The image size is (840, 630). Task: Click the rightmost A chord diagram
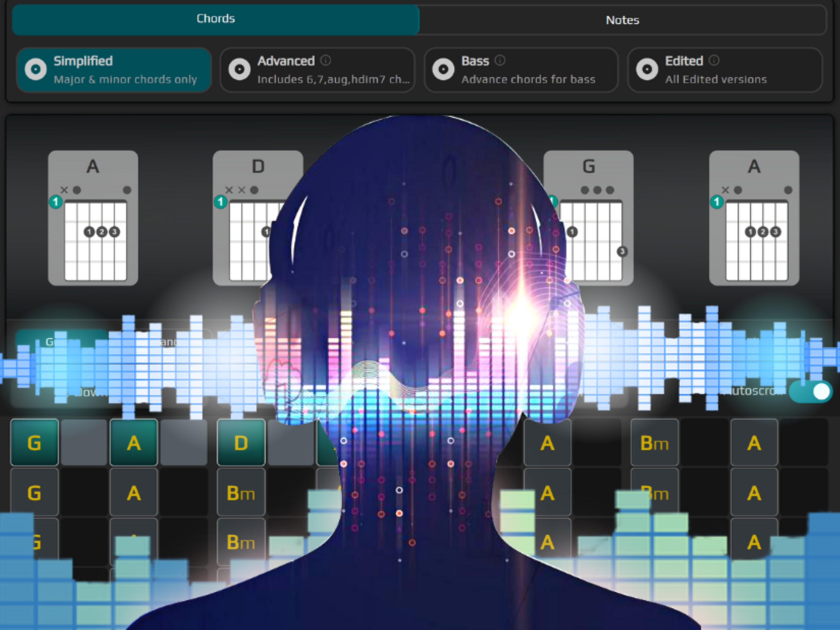pos(754,218)
